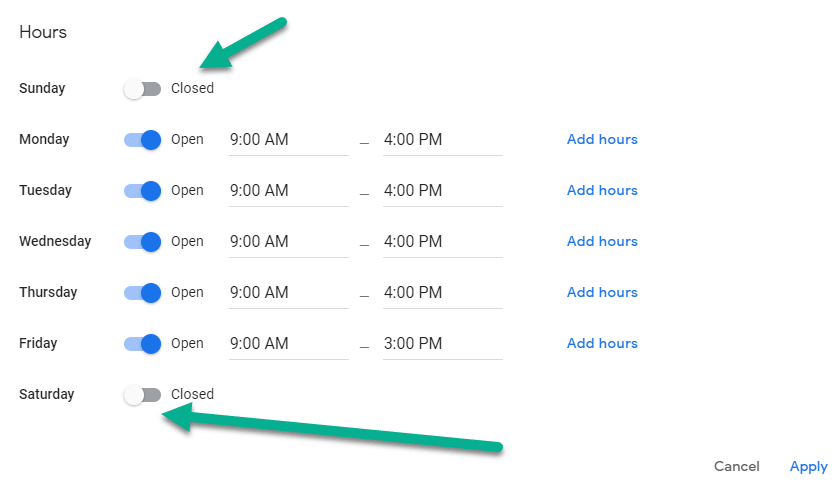The width and height of the screenshot is (839, 490).
Task: Toggle Thursday open switch
Action: click(x=143, y=293)
